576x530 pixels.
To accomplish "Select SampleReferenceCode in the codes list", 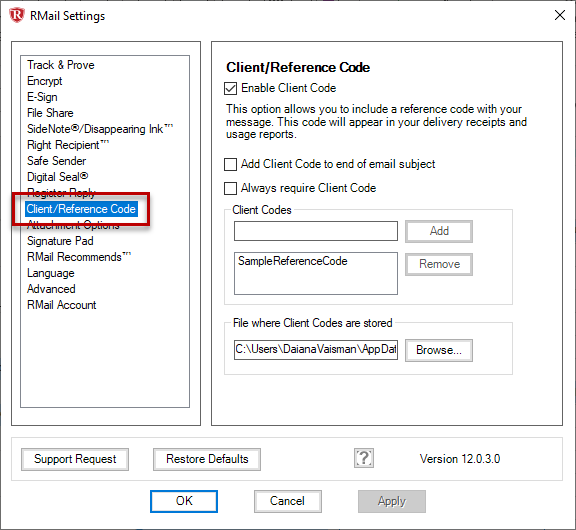I will (x=292, y=261).
